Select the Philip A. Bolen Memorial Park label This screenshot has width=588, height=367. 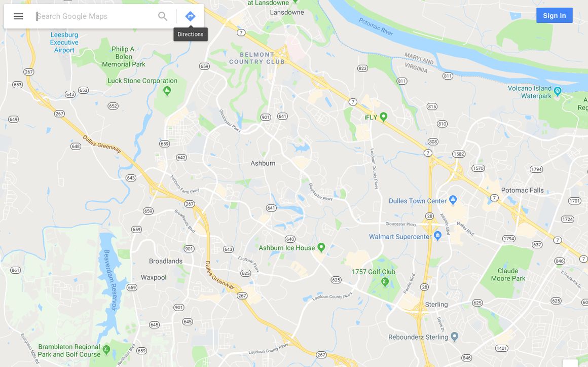[x=124, y=57]
